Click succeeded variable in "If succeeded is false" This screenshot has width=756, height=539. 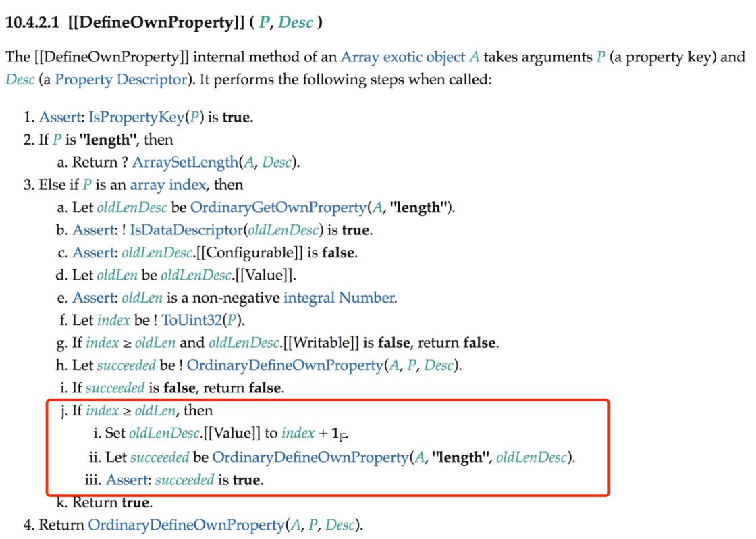[115, 388]
